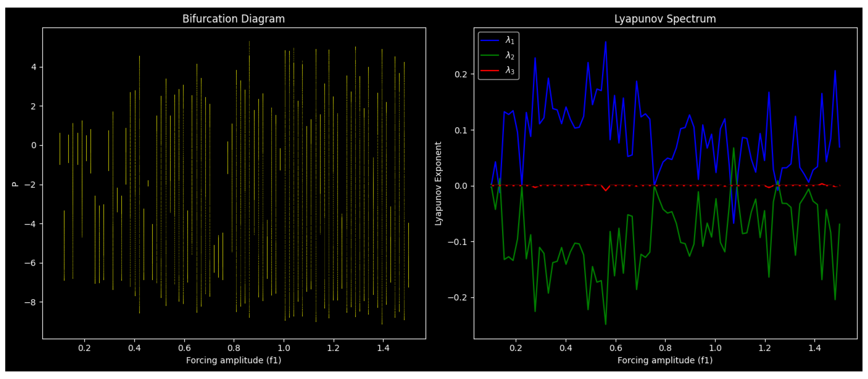Screen dimensions: 868x379
Task: Click the λ1 legend label
Action: pos(509,41)
